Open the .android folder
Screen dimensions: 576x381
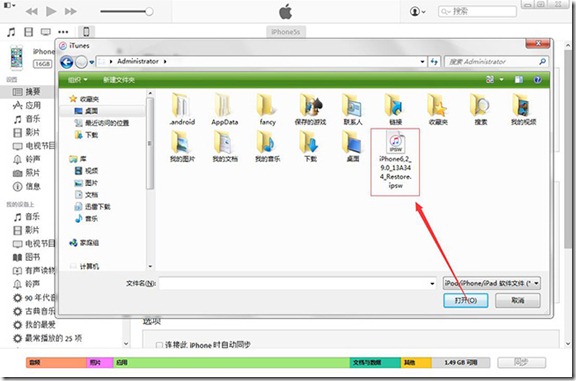[182, 109]
